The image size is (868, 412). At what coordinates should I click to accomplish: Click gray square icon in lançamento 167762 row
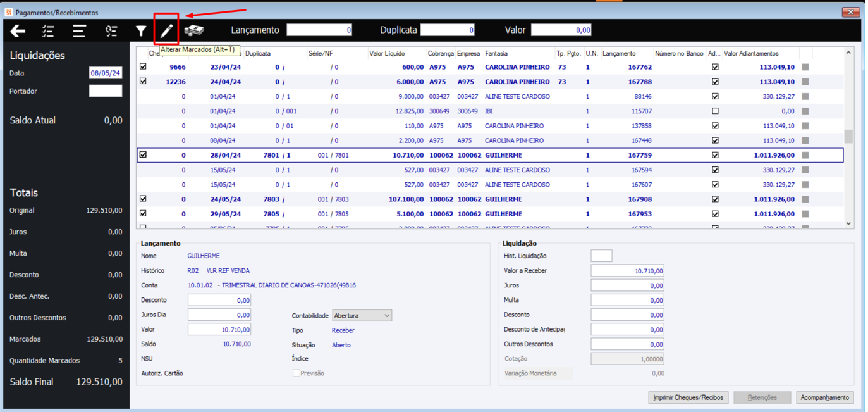[805, 67]
